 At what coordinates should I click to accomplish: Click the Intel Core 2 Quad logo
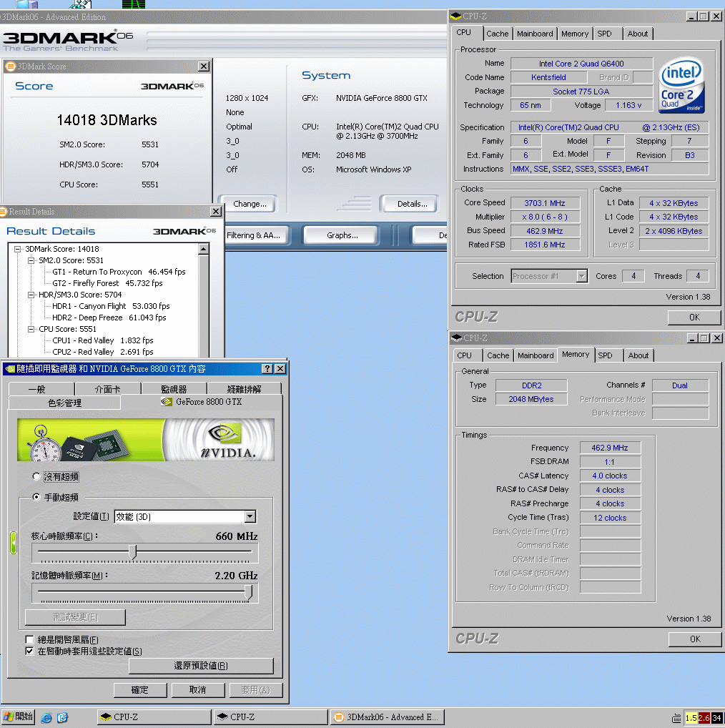[681, 85]
